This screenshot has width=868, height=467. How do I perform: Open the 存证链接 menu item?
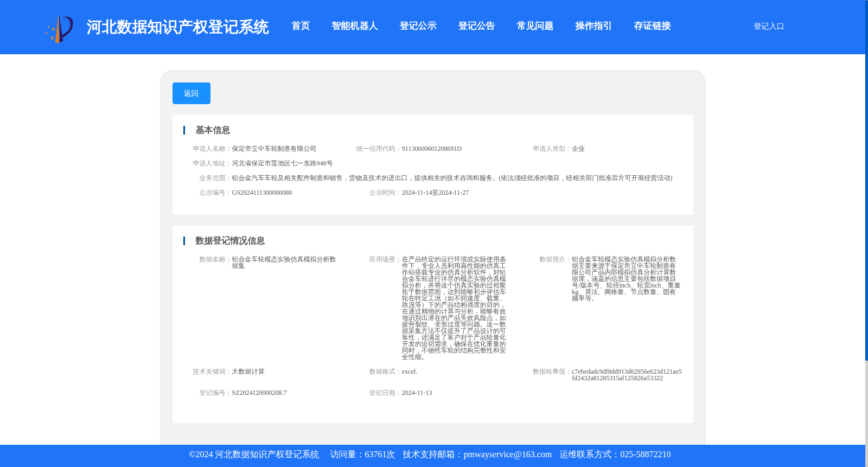(x=652, y=26)
